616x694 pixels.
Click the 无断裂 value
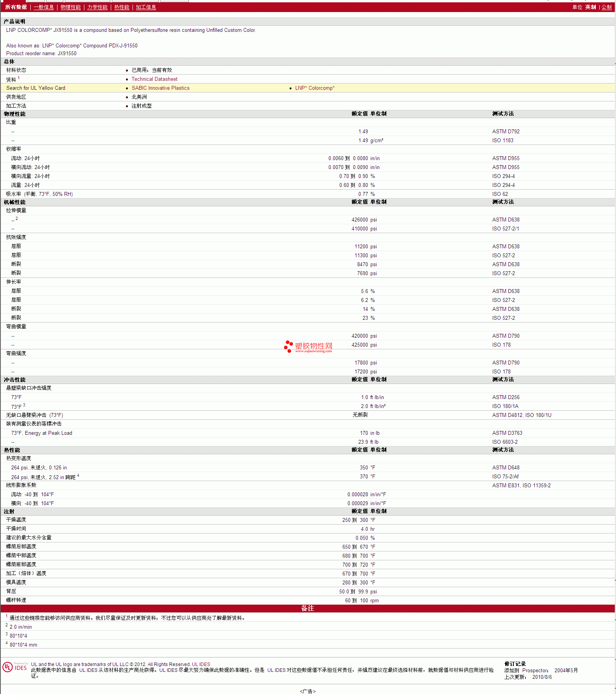360,415
